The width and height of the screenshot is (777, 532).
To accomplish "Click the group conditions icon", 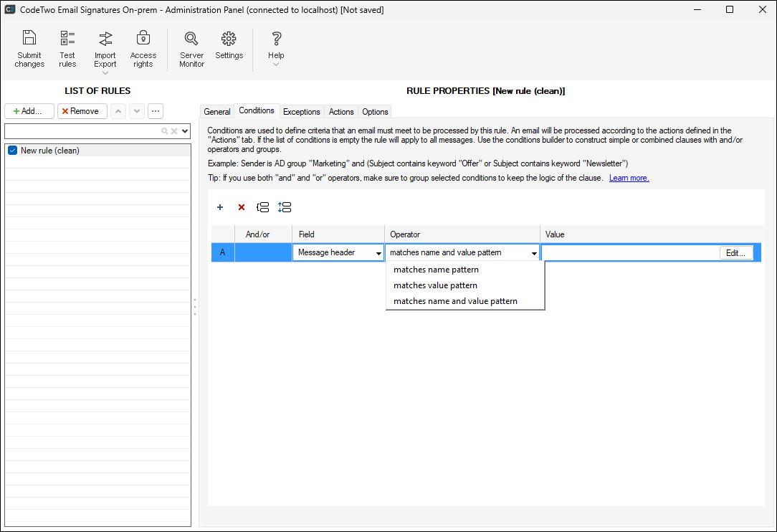I will pos(263,207).
